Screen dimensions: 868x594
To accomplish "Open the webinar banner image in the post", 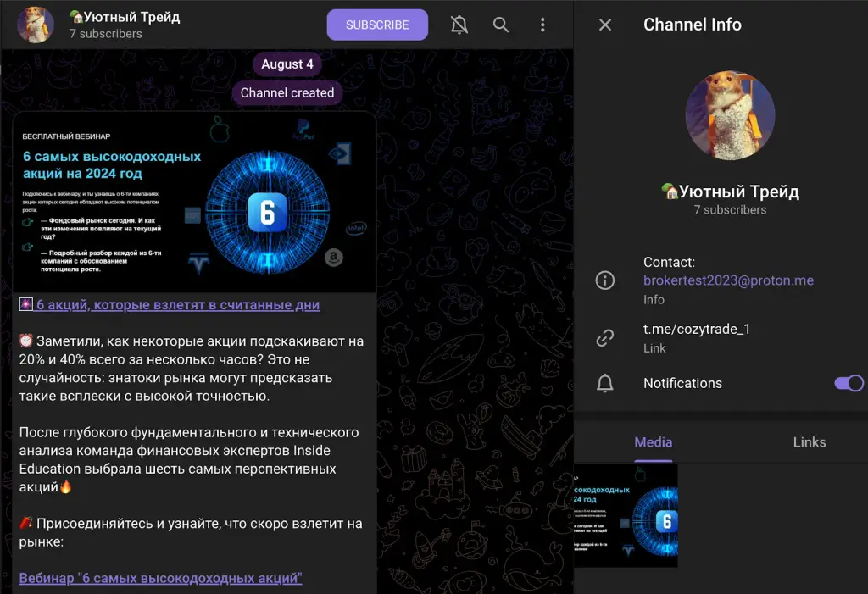I will point(194,202).
